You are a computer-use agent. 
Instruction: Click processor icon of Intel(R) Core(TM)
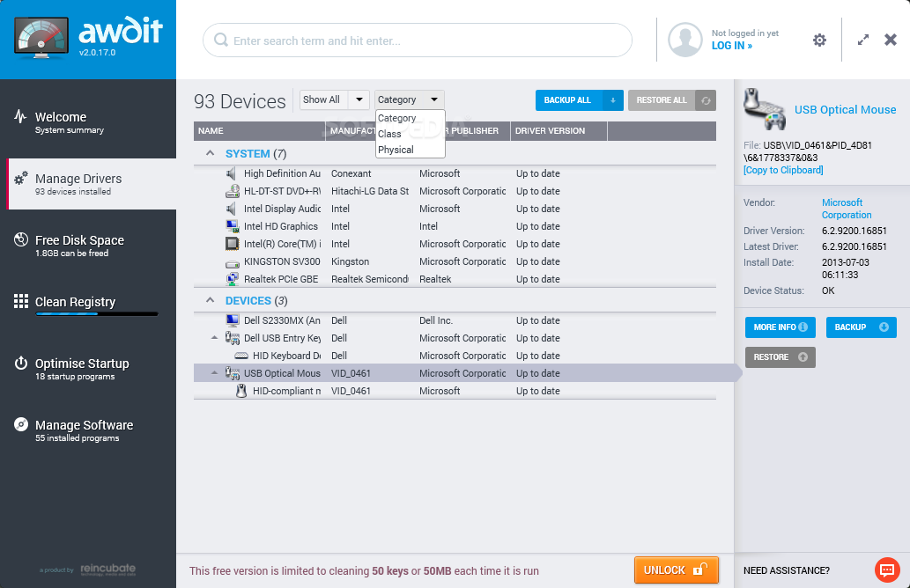pyautogui.click(x=233, y=244)
